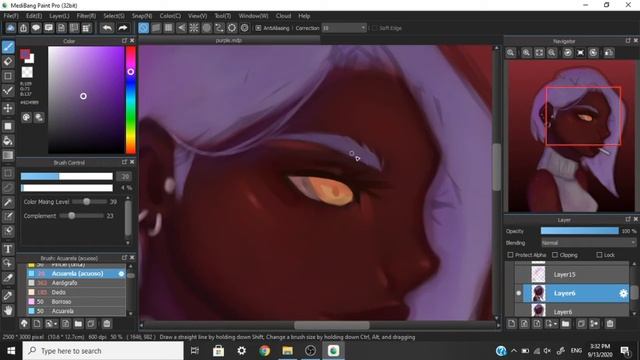Open the Blending mode dropdown
Viewport: 640px width, 360px height.
tap(588, 243)
